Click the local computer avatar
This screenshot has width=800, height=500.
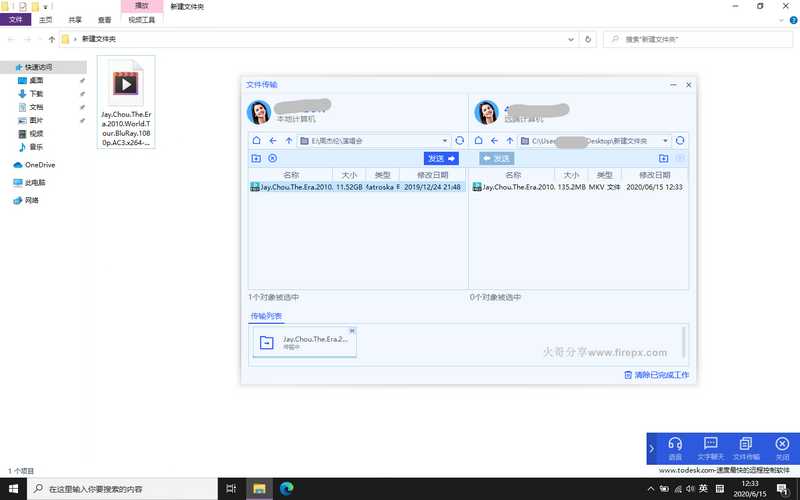259,112
